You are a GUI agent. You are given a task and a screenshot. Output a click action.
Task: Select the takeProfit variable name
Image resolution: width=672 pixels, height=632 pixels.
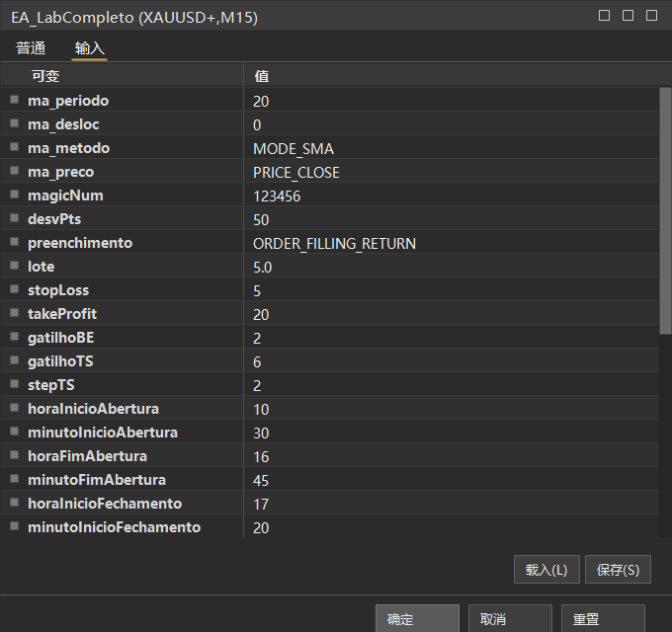coord(62,314)
